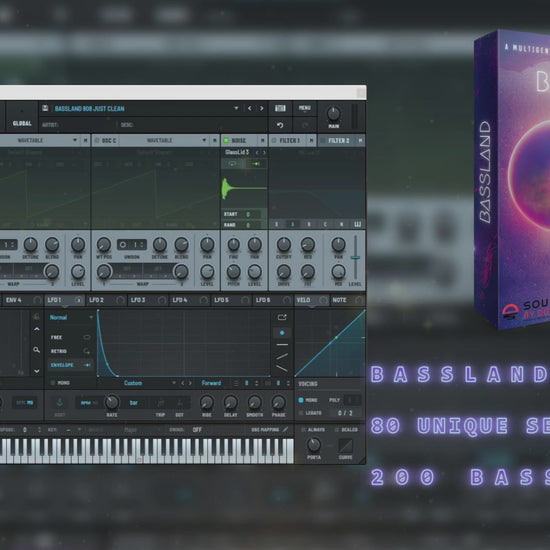The image size is (550, 550).
Task: Select the LFO ramp down tool
Action: click(282, 368)
